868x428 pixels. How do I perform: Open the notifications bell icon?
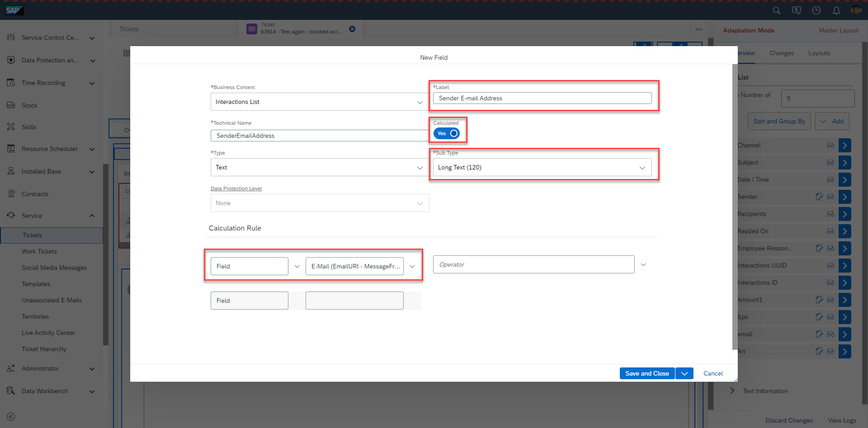coord(836,10)
